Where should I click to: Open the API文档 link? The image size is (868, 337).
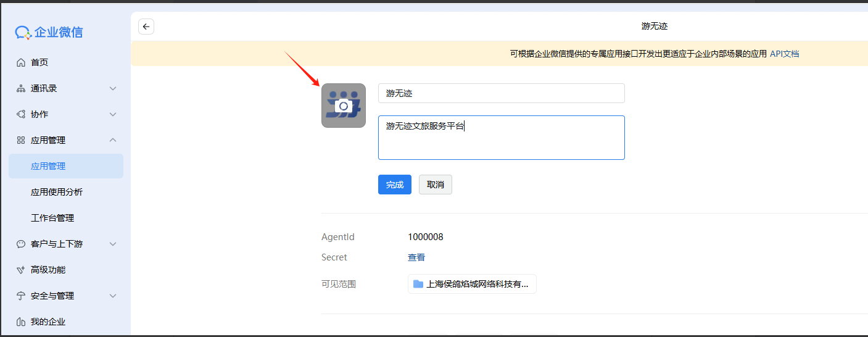pyautogui.click(x=784, y=54)
